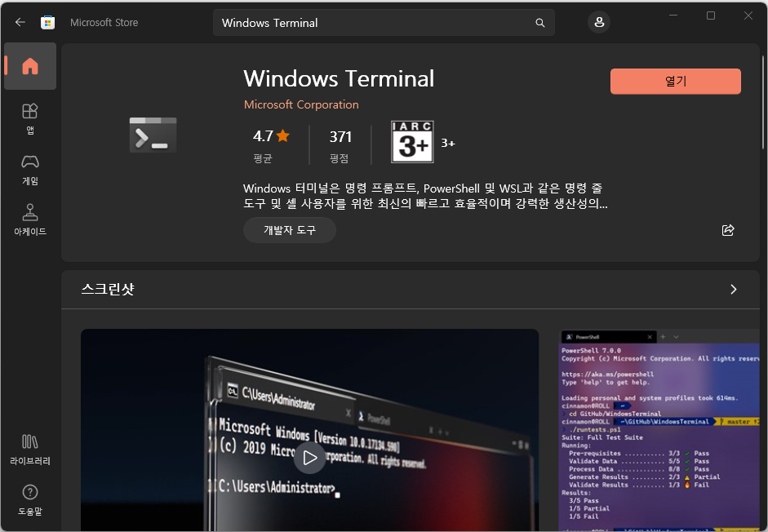The image size is (768, 532).
Task: Click the vertical scrollbar
Action: click(x=762, y=103)
